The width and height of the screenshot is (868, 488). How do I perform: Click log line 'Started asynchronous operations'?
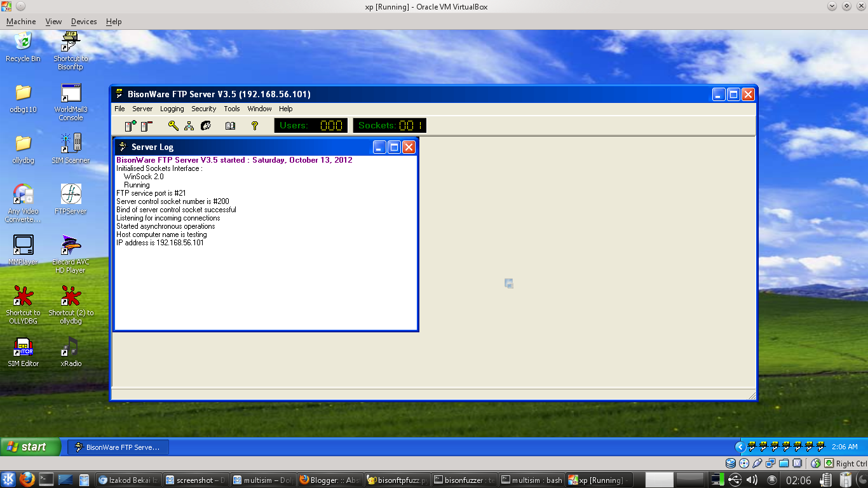tap(166, 226)
